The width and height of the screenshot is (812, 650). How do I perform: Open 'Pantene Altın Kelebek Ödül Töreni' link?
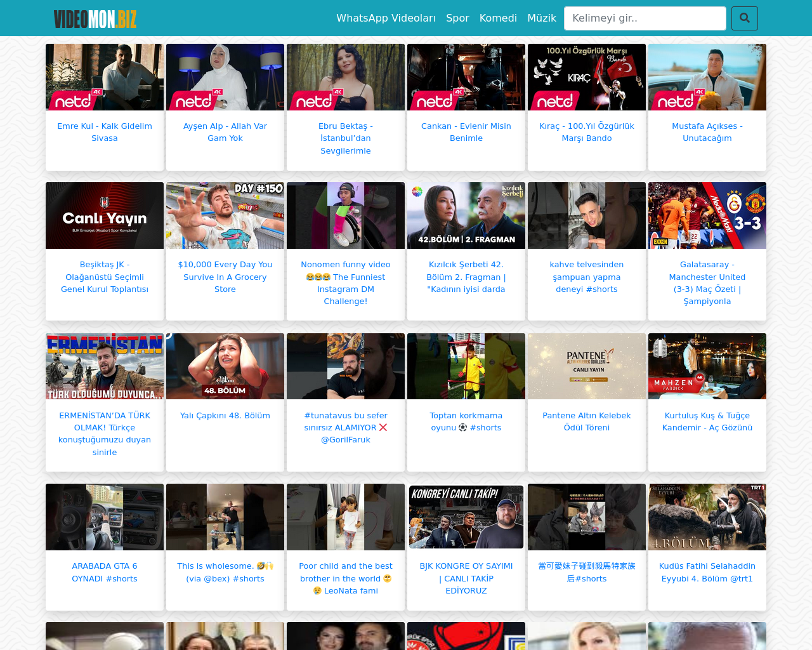(x=587, y=421)
